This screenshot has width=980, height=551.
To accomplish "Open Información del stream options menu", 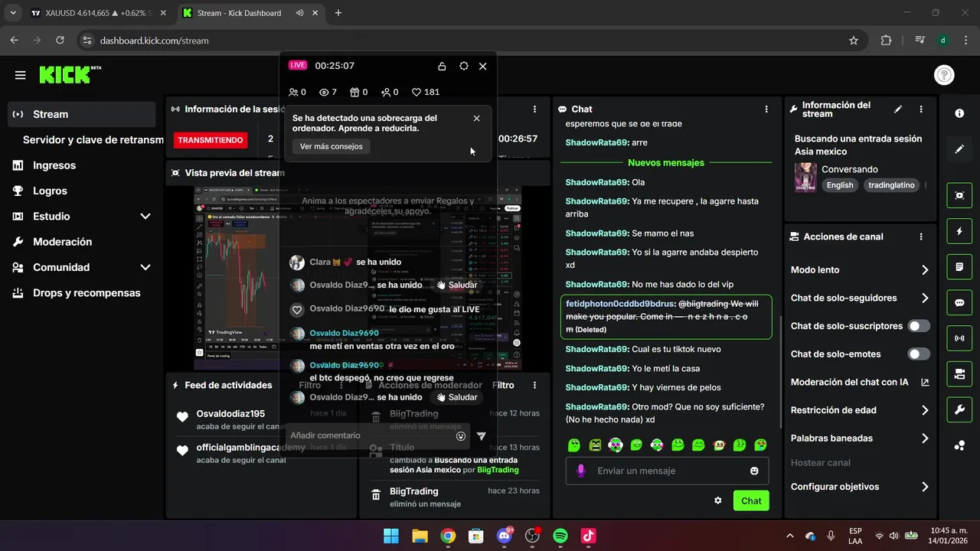I will (921, 109).
